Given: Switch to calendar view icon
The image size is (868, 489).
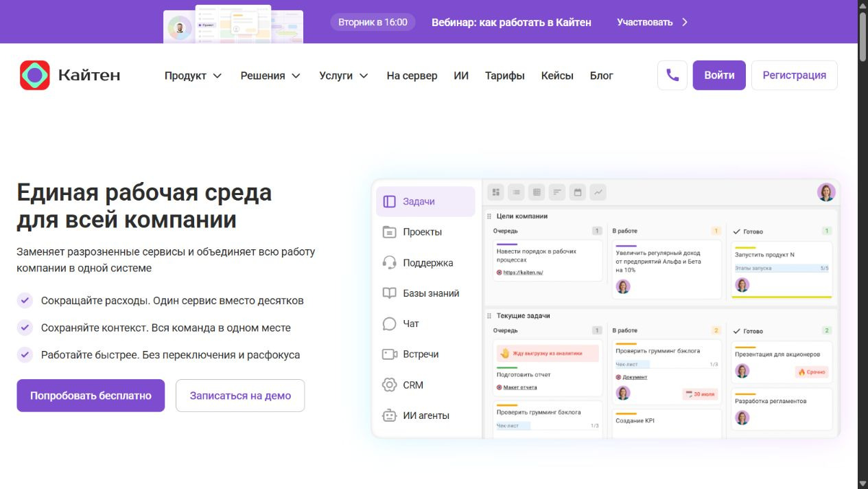Looking at the screenshot, I should click(x=578, y=192).
